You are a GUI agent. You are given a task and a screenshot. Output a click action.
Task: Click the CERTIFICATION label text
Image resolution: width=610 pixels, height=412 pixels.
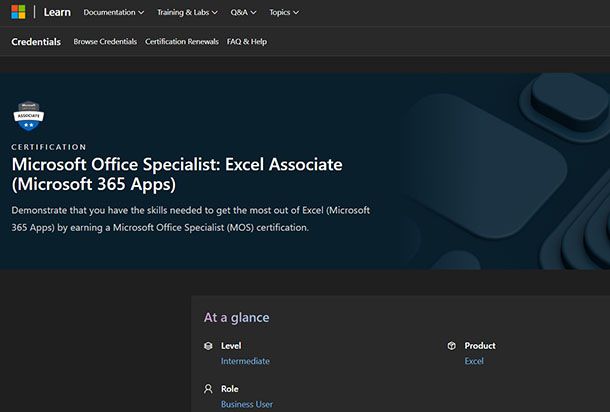pos(49,147)
